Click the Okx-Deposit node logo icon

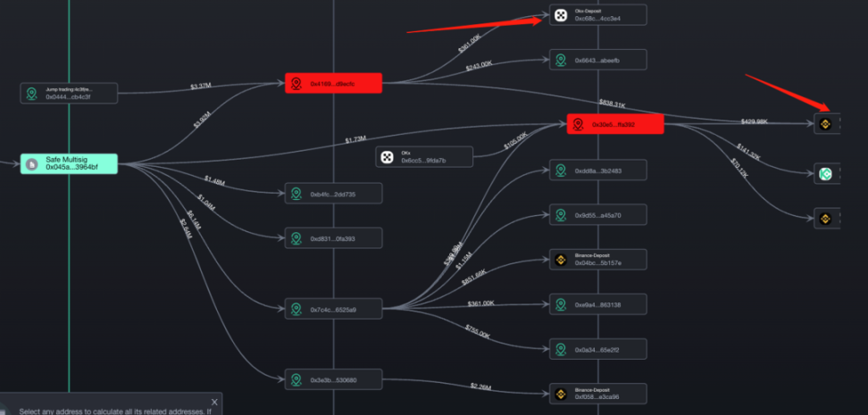560,15
